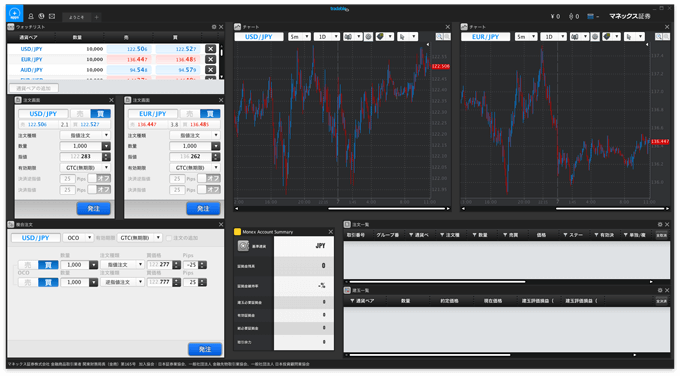Open drawing tools on EUR/JPY chart

(x=611, y=37)
